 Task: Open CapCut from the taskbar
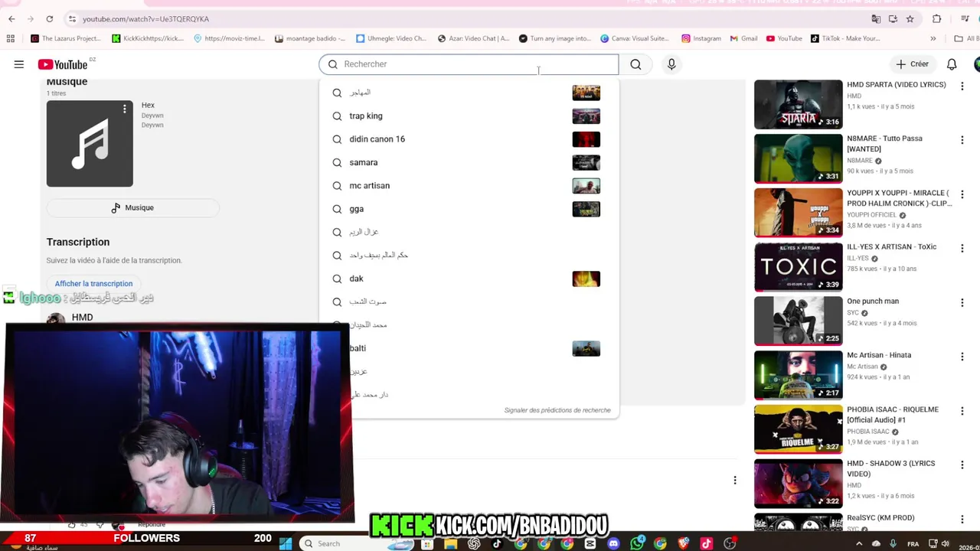590,544
